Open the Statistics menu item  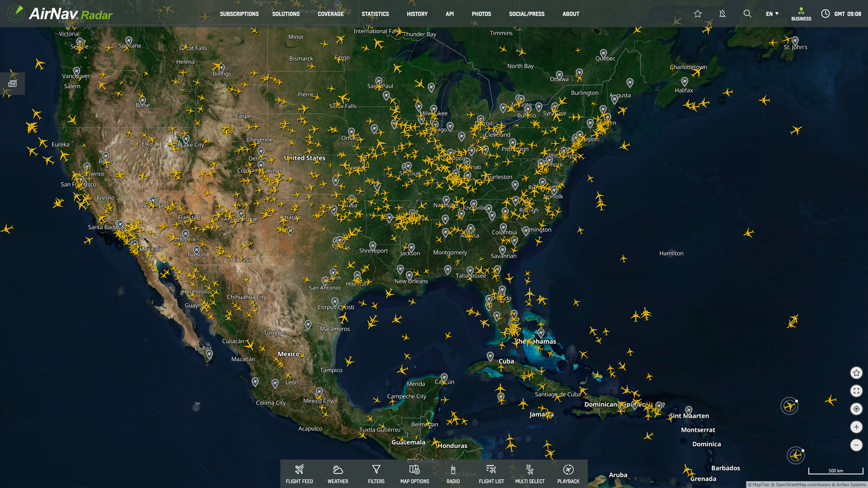[x=375, y=14]
